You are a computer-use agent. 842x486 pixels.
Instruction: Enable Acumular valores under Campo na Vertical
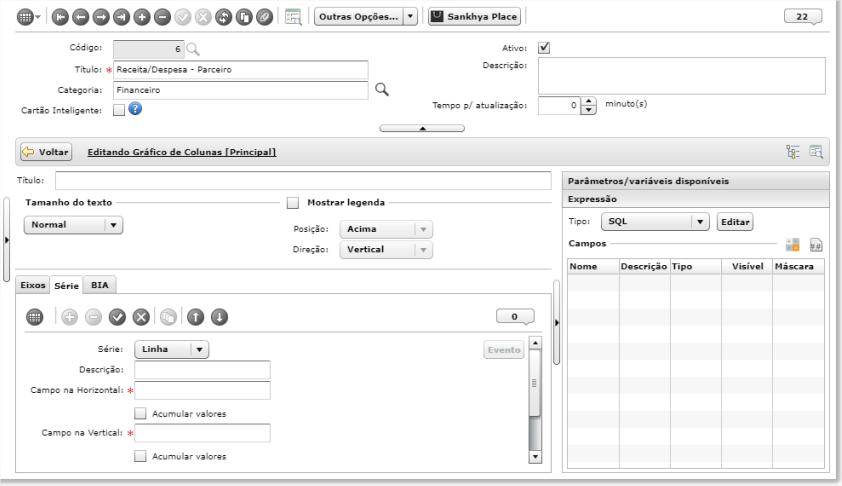[x=140, y=456]
